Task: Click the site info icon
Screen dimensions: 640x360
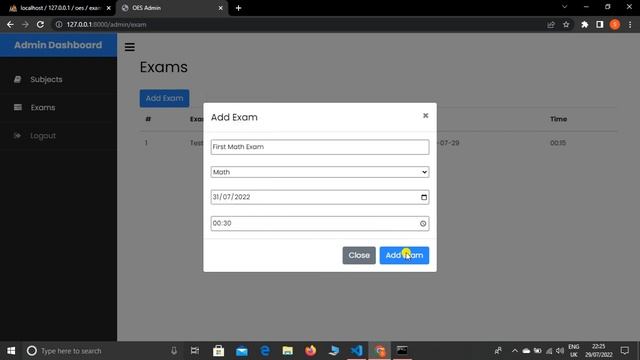Action: [x=59, y=24]
